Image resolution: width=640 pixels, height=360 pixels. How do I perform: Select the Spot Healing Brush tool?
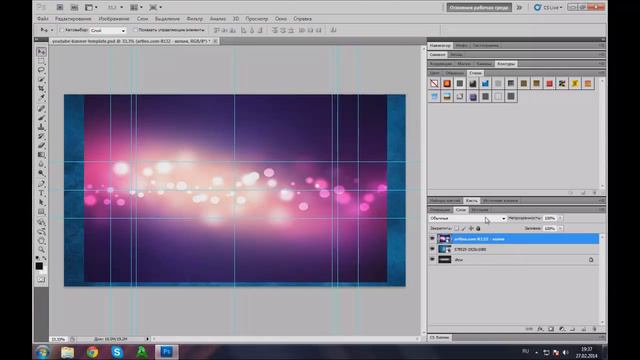tap(41, 109)
